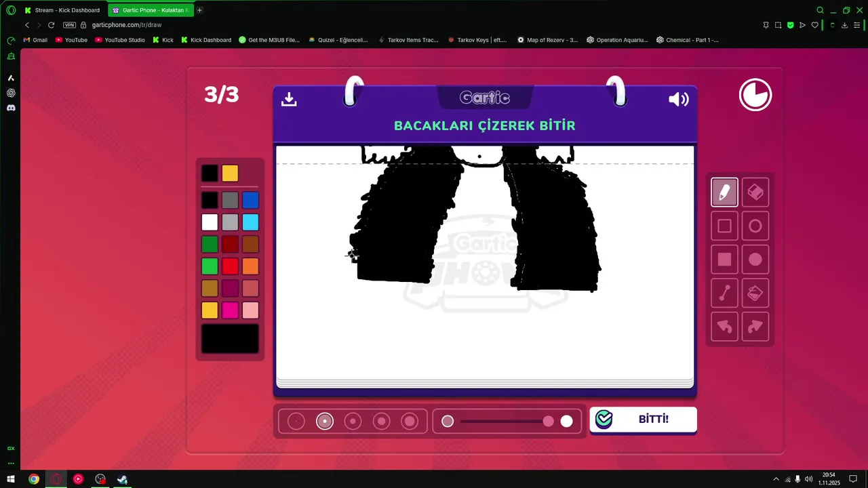Select the empty ellipse shape tool
The image size is (868, 488).
(x=755, y=226)
